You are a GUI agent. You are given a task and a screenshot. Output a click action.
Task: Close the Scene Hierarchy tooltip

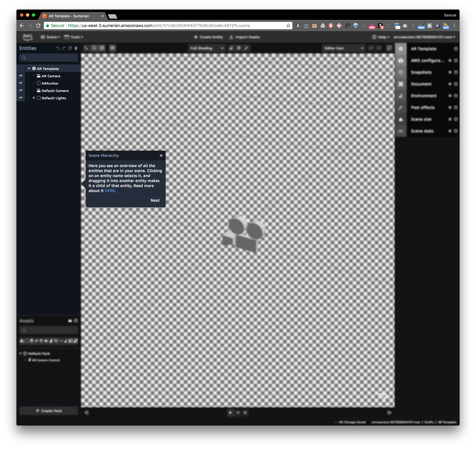pyautogui.click(x=161, y=156)
